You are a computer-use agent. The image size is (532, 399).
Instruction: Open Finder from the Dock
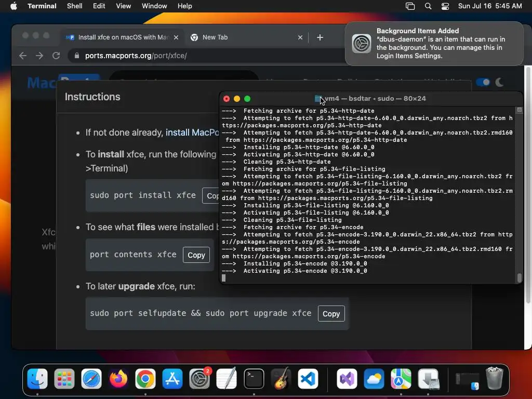point(37,379)
